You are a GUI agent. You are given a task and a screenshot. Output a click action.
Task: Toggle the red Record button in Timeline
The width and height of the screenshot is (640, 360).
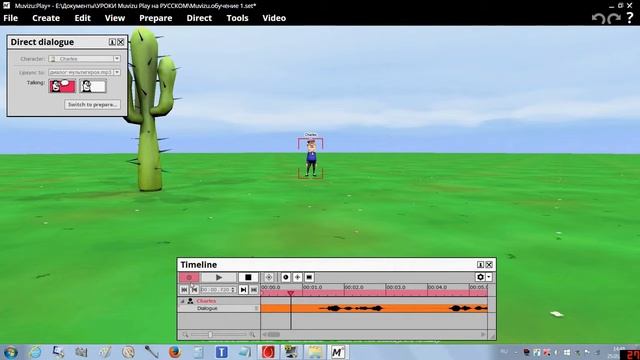(189, 278)
